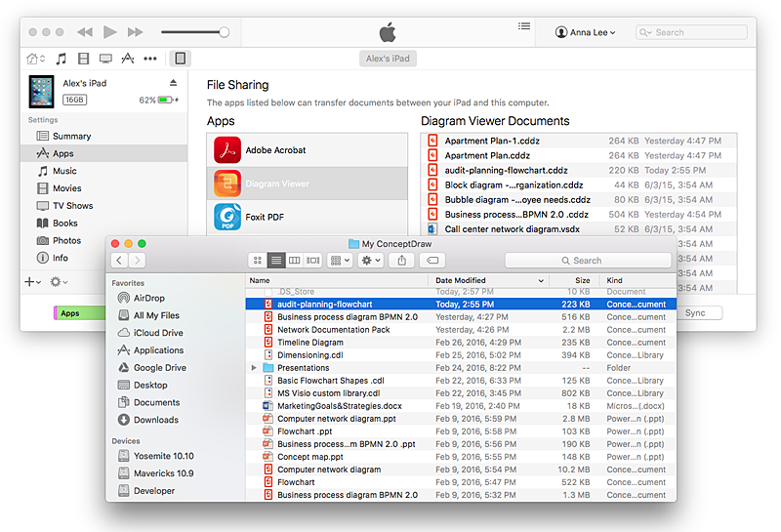Select Call center network diagram.vsdx
Viewport: 781px width, 532px height.
[x=579, y=229]
